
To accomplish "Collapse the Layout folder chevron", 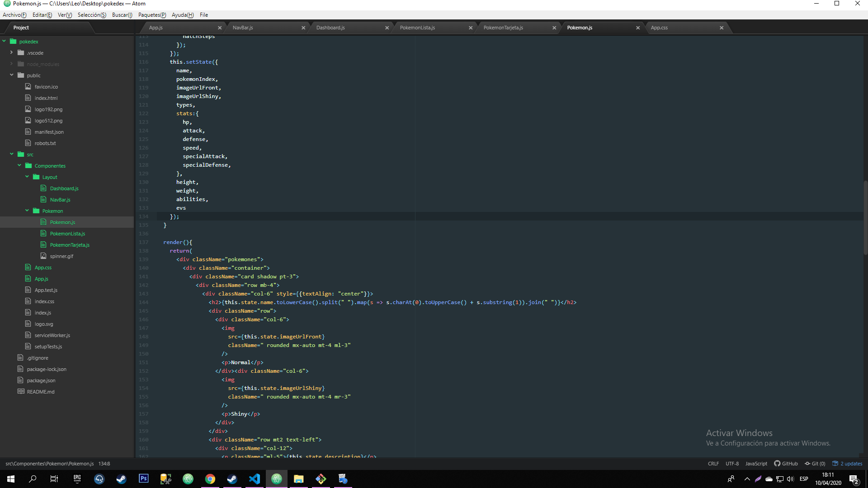I will point(27,177).
